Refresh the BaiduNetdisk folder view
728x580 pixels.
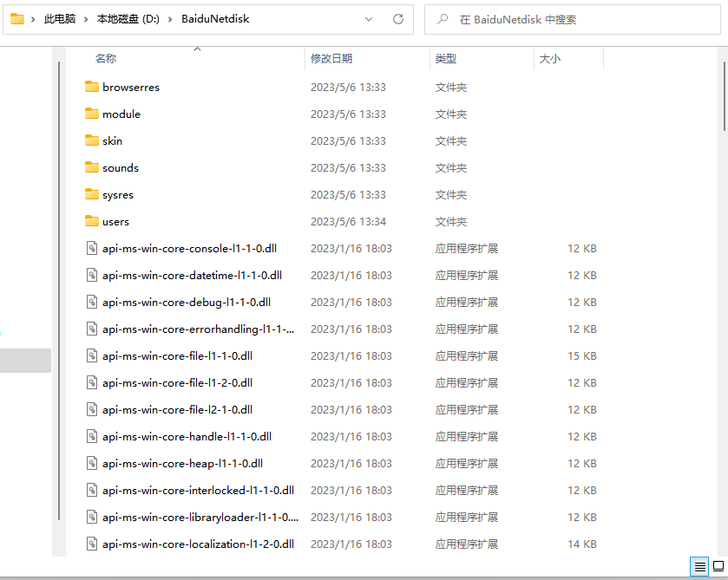[398, 19]
